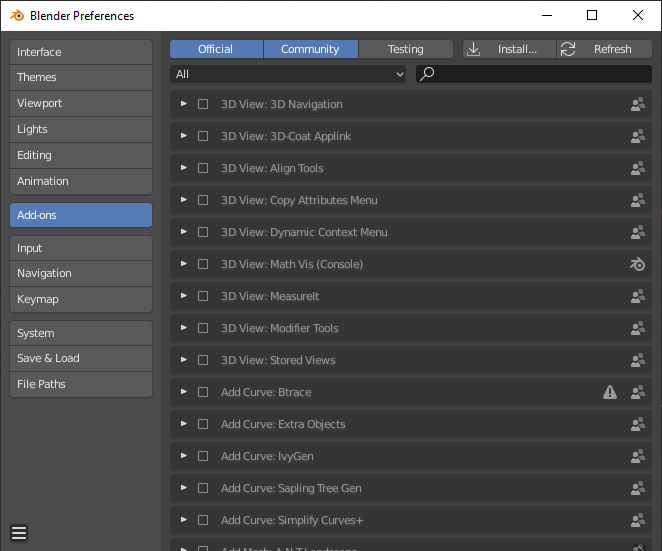Click the community icon on Extra Objects row
662x551 pixels.
(638, 424)
